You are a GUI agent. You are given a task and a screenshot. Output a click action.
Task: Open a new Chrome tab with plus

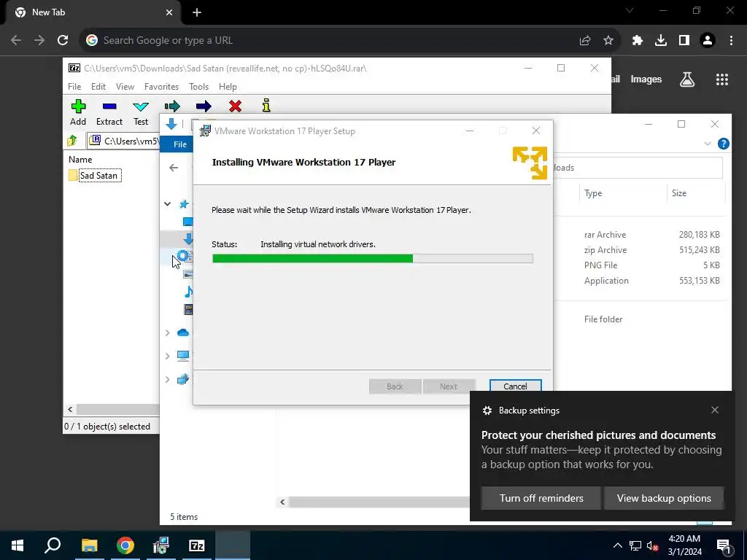coord(197,13)
